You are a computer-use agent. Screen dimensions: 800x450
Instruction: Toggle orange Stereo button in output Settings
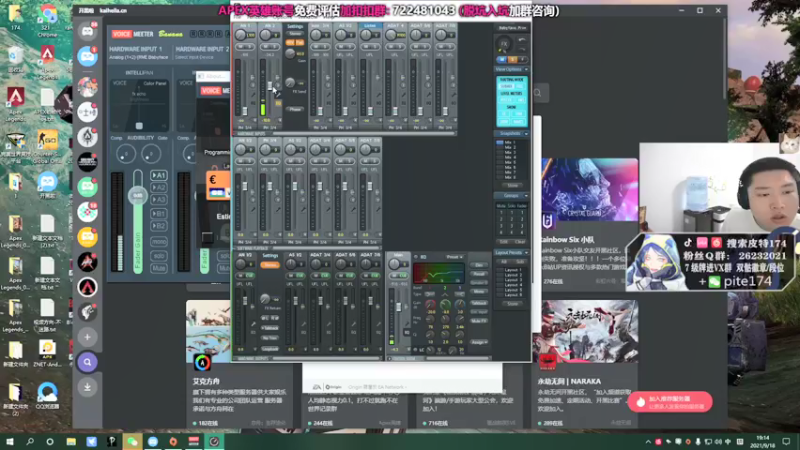270,265
